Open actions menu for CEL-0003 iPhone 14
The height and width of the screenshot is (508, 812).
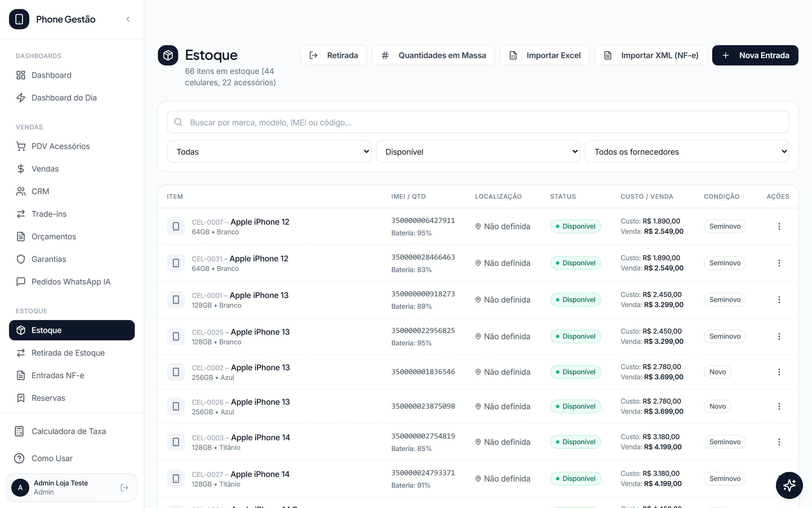click(x=779, y=442)
